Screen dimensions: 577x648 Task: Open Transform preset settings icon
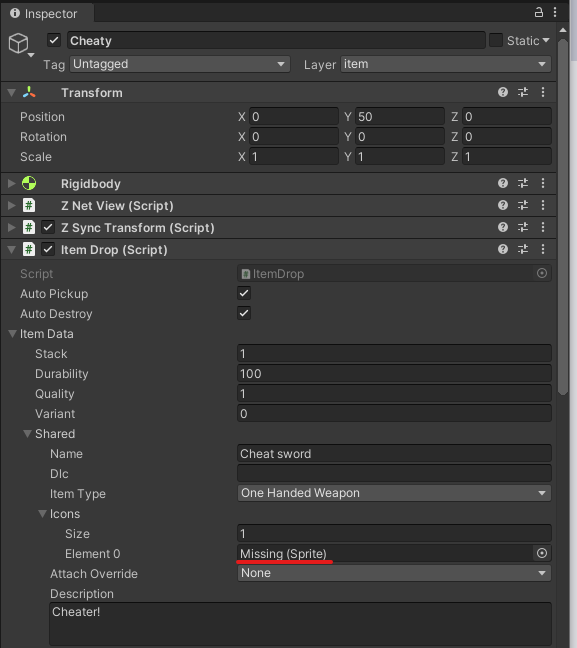point(523,92)
